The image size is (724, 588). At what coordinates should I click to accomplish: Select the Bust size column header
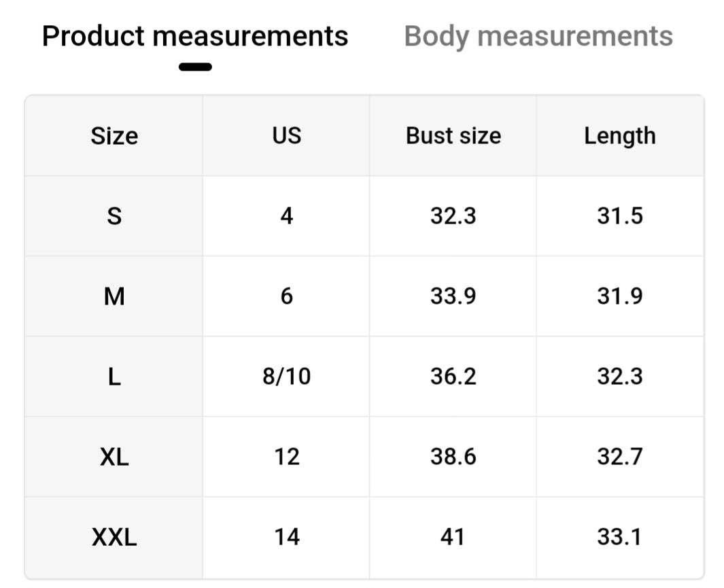(x=453, y=136)
